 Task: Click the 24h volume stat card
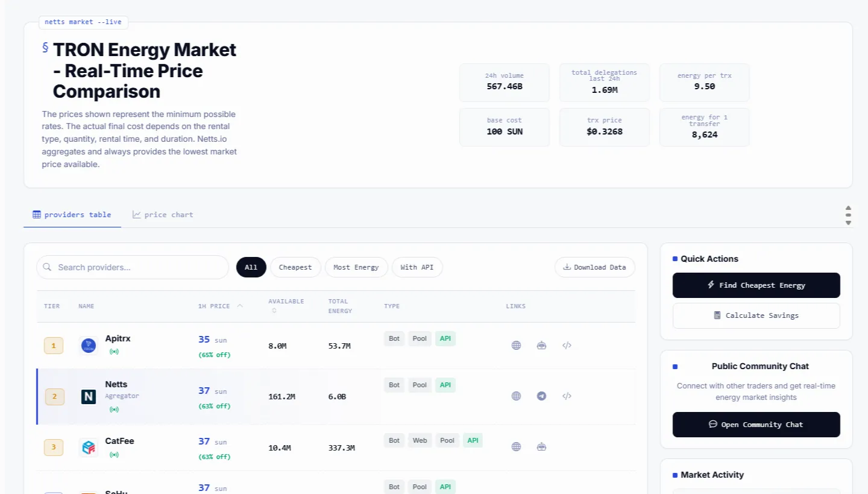[505, 83]
